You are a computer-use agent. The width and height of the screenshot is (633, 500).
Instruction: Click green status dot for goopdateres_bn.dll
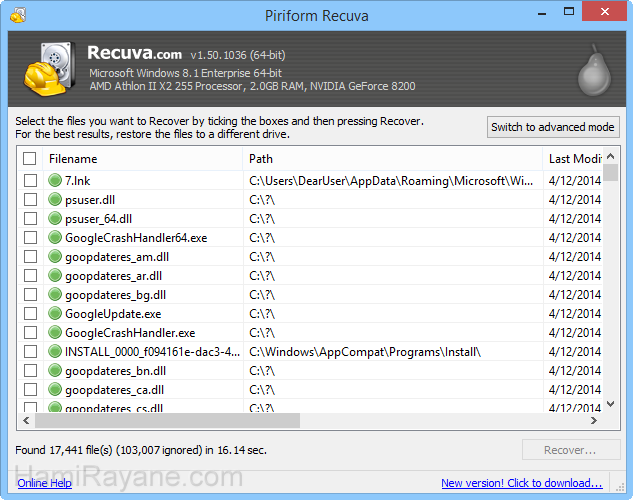(x=54, y=370)
